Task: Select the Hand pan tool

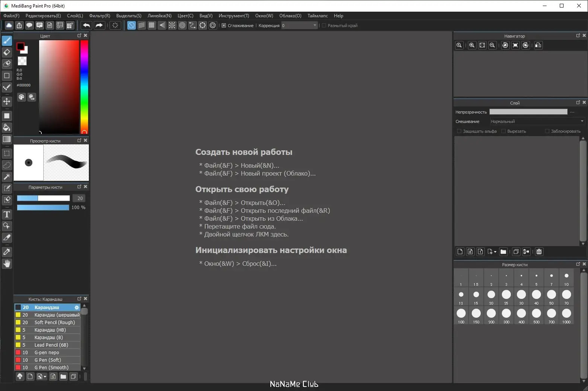Action: click(7, 264)
